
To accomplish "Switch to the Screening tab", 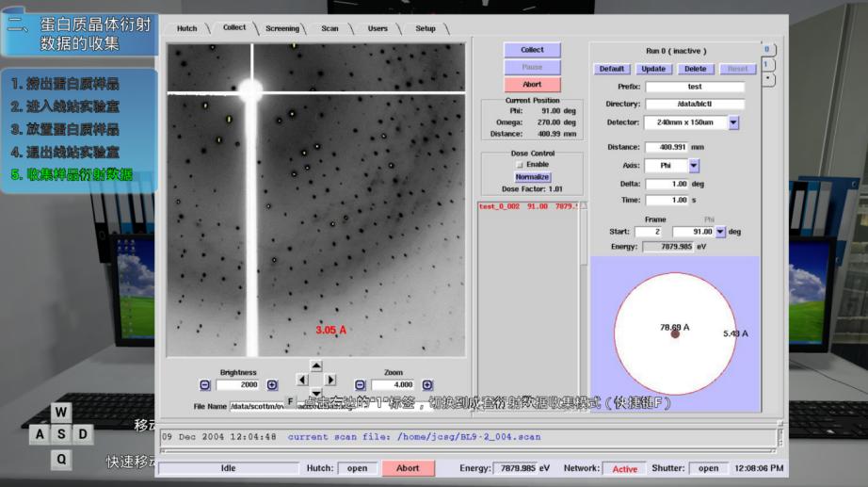I will [x=281, y=28].
